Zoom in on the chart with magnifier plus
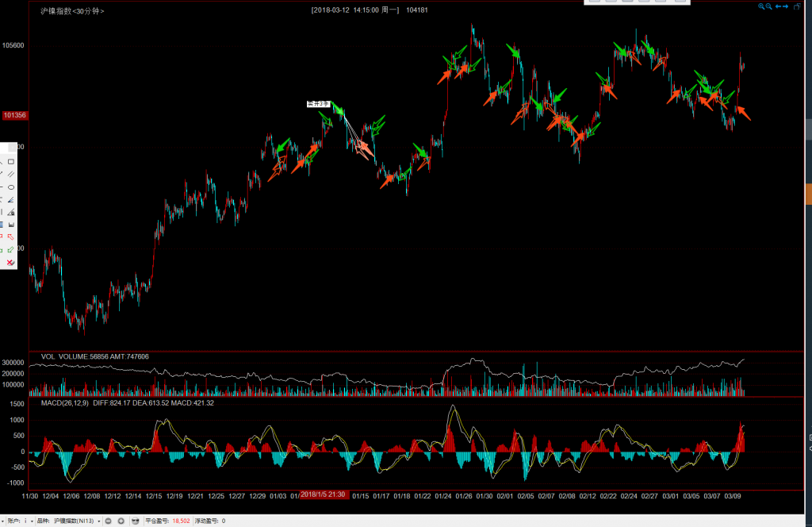Image resolution: width=812 pixels, height=527 pixels. click(x=761, y=6)
